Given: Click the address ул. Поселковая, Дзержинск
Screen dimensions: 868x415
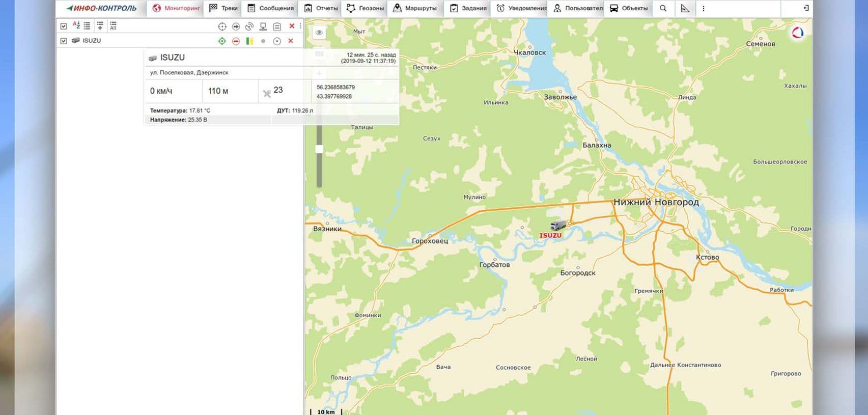Looking at the screenshot, I should click(189, 73).
